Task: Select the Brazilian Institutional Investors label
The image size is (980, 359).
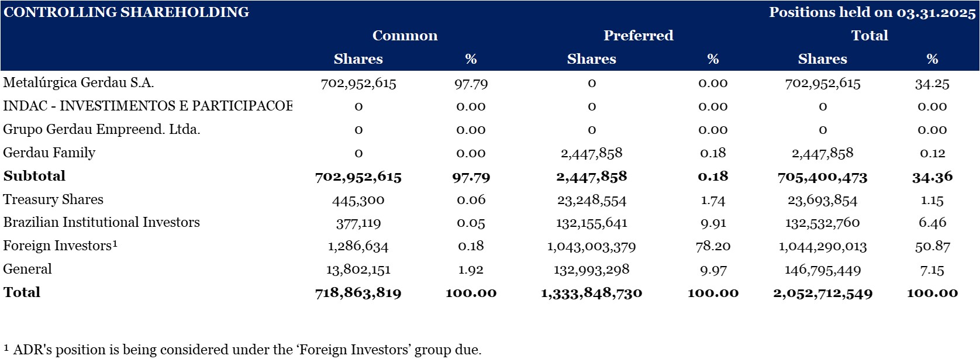Action: coord(102,222)
